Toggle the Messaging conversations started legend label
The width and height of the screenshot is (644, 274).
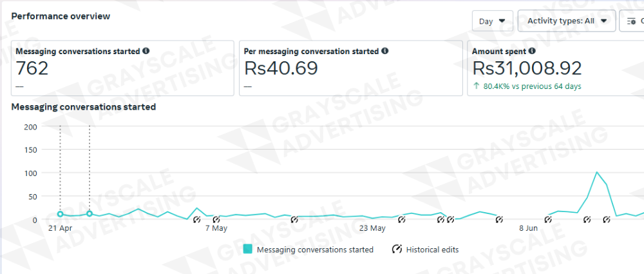[315, 250]
